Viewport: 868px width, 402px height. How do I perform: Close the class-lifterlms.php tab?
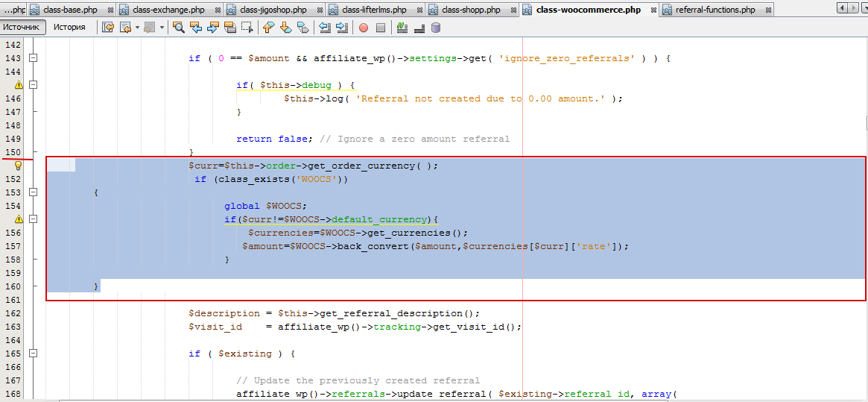419,10
